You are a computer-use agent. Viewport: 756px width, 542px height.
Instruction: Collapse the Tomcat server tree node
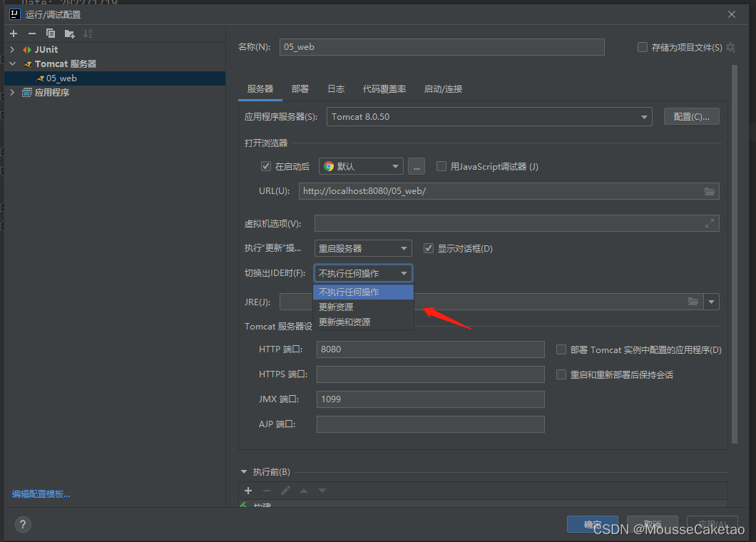[x=13, y=64]
